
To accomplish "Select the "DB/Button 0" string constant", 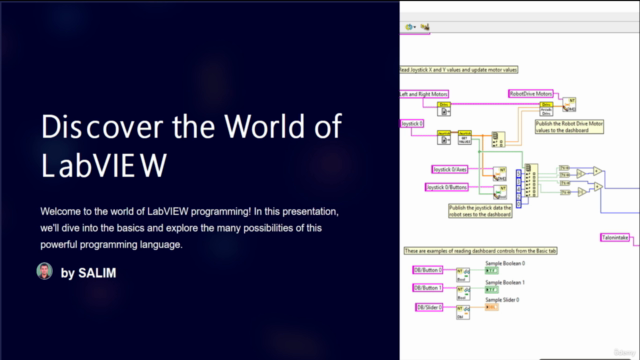I will 427,270.
